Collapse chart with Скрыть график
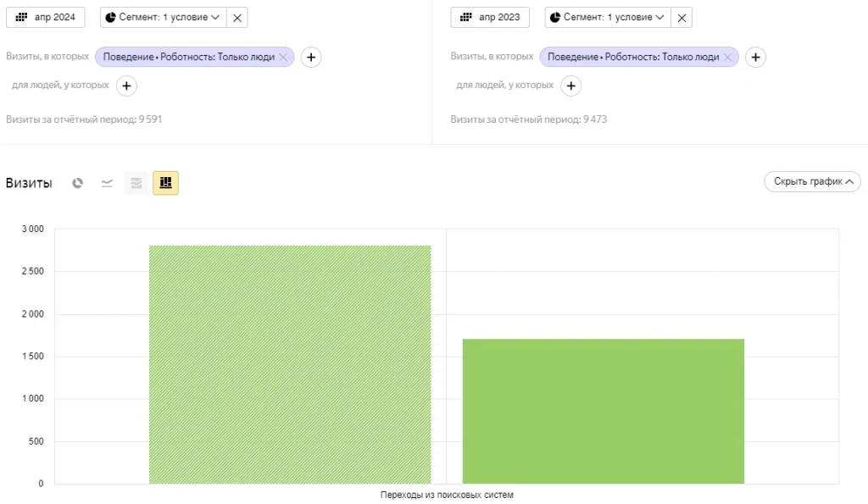 [812, 181]
